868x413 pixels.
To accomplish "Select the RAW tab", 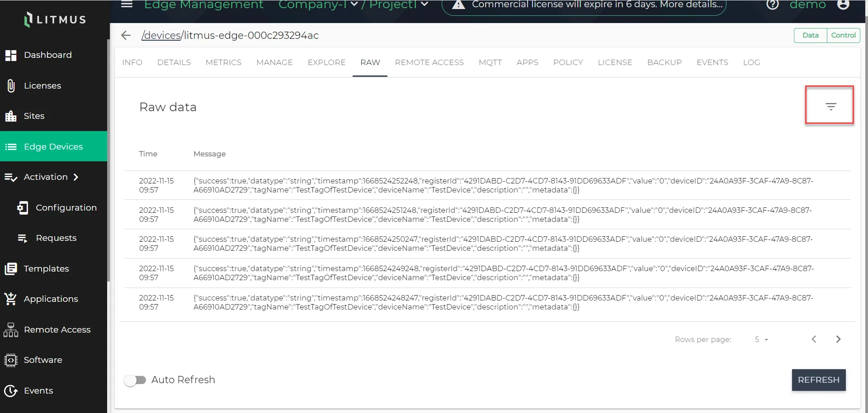I will click(x=370, y=62).
